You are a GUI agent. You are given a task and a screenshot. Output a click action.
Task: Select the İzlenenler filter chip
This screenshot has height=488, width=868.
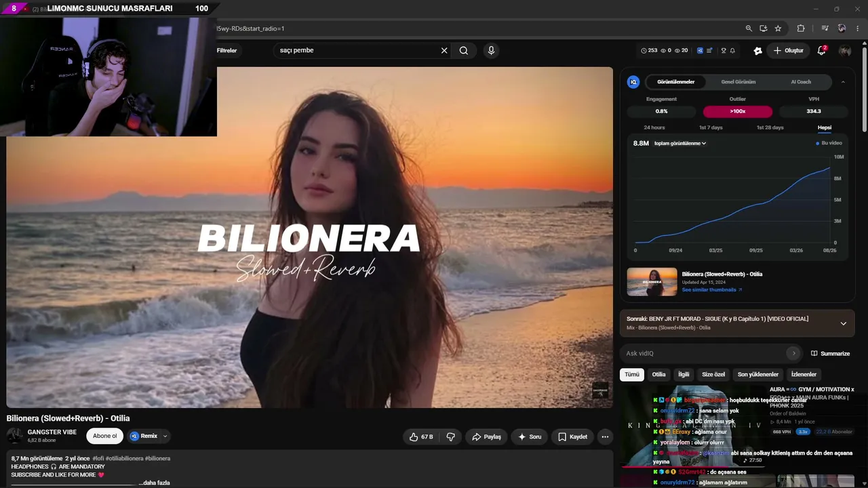tap(804, 374)
